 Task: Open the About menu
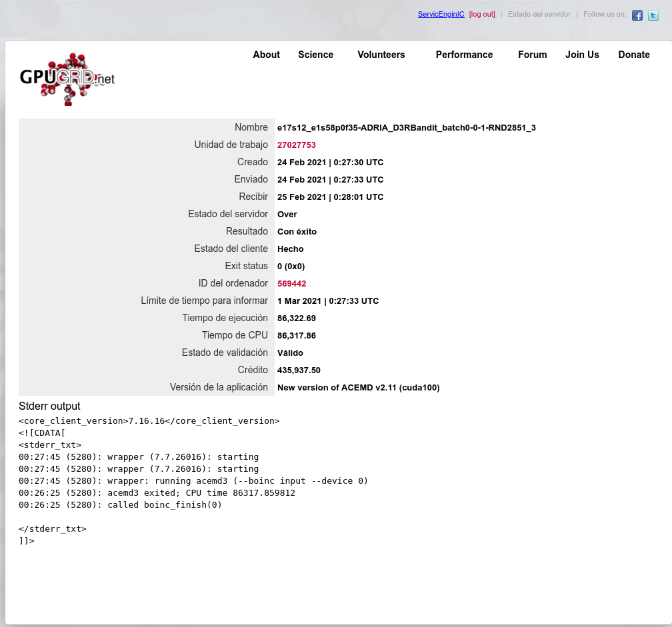(x=266, y=55)
